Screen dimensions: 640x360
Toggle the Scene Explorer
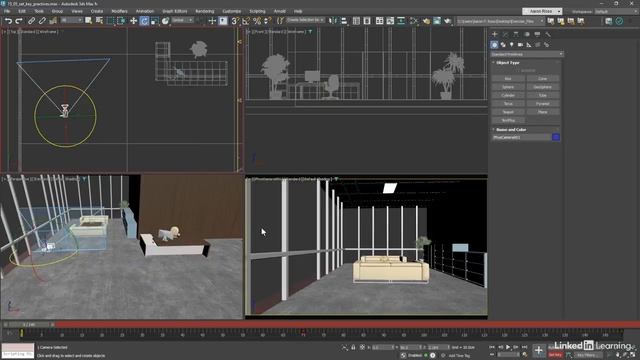tap(356, 21)
